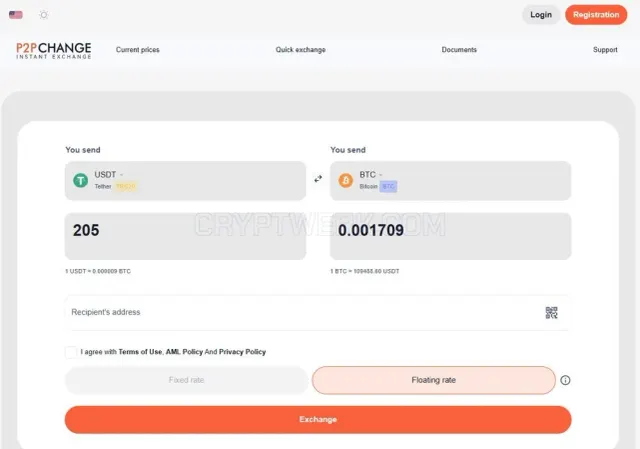
Task: Show rate info via the info icon
Action: click(565, 380)
